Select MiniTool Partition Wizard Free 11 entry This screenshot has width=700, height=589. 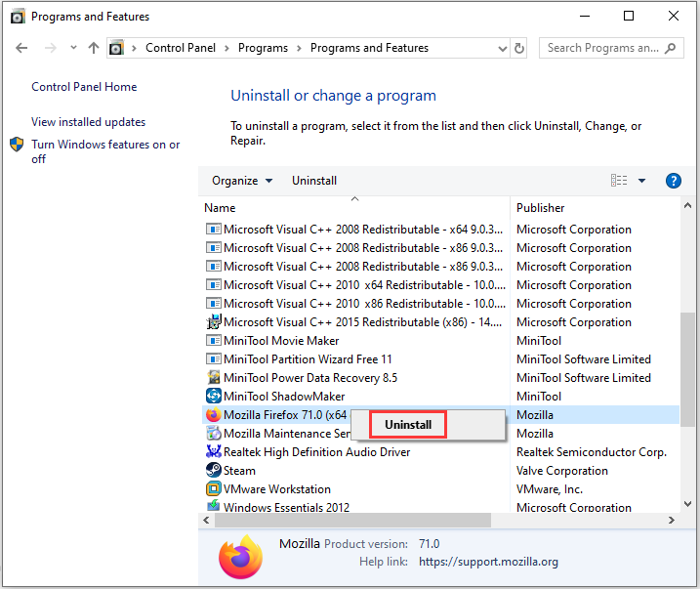point(308,359)
